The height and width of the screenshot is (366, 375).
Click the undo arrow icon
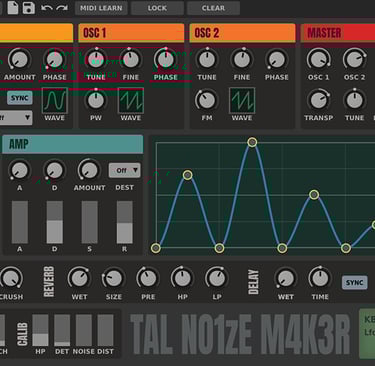[46, 8]
